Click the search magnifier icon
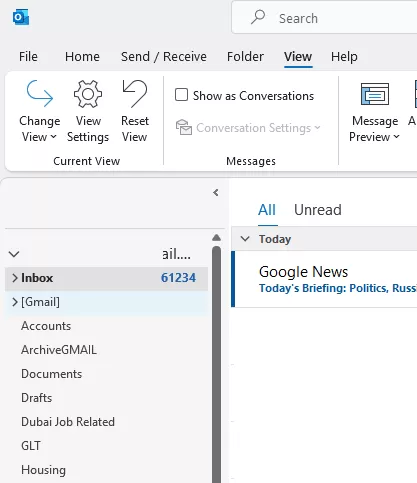Screen dimensions: 417x483 point(258,17)
